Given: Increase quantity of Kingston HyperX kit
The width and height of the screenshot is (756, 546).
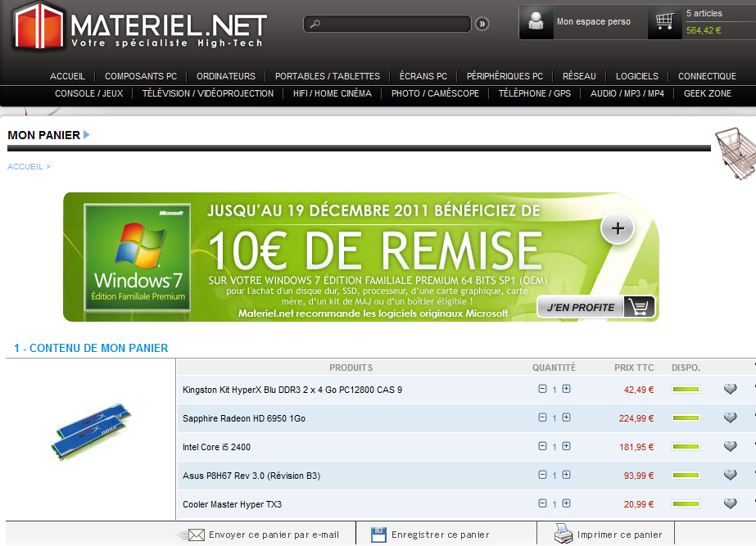Looking at the screenshot, I should pos(566,390).
